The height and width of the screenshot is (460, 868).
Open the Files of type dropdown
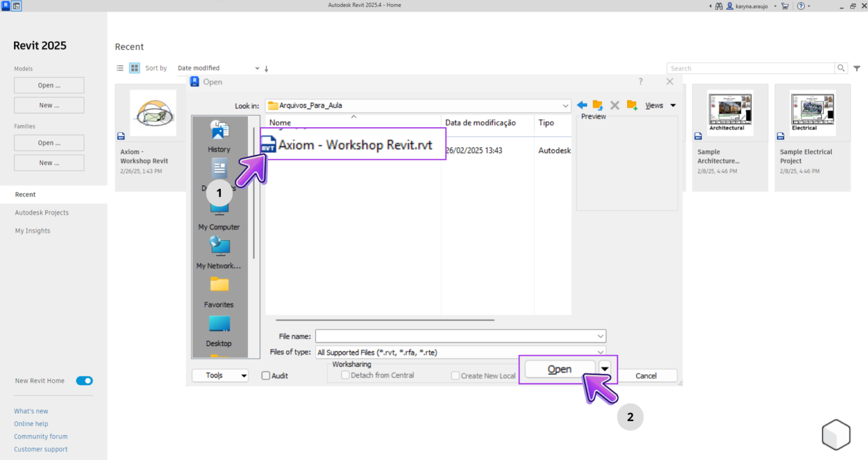coord(600,352)
